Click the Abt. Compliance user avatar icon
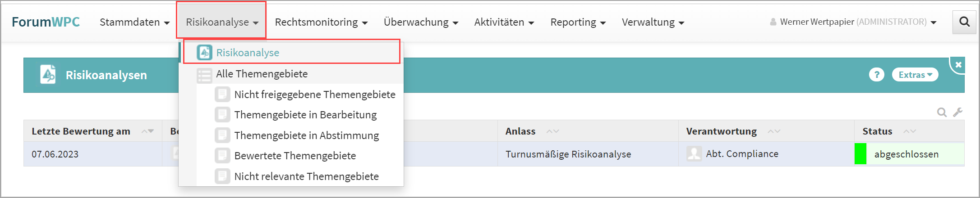Image resolution: width=980 pixels, height=198 pixels. [x=694, y=154]
